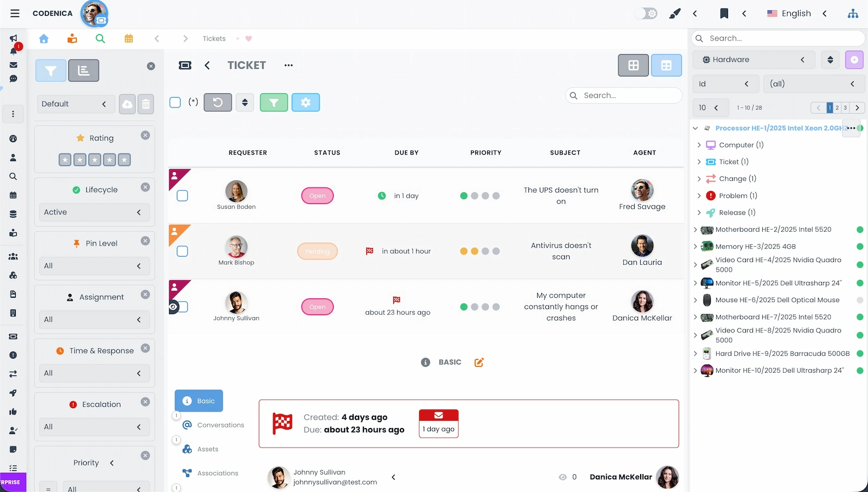Click the green filter button in ticket toolbar
The width and height of the screenshot is (868, 492).
pyautogui.click(x=273, y=103)
